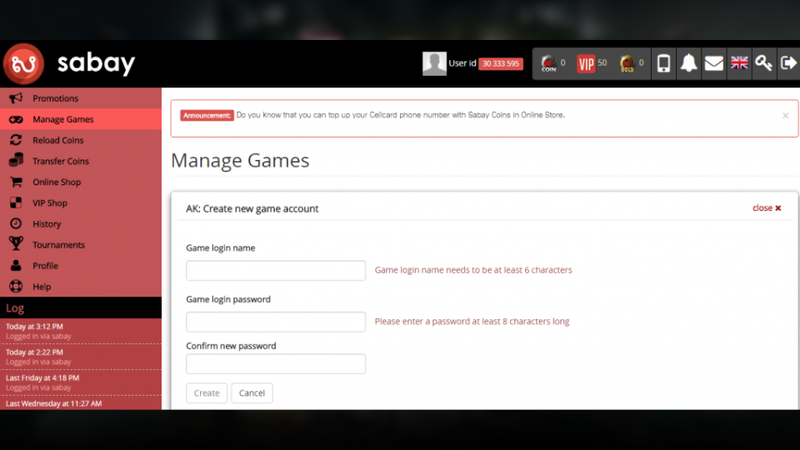Focus the Game login name field
This screenshot has width=800, height=450.
276,270
